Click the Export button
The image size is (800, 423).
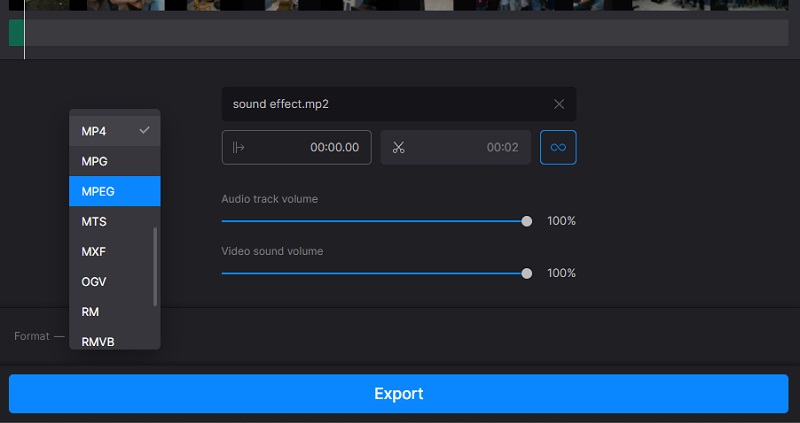pos(399,393)
